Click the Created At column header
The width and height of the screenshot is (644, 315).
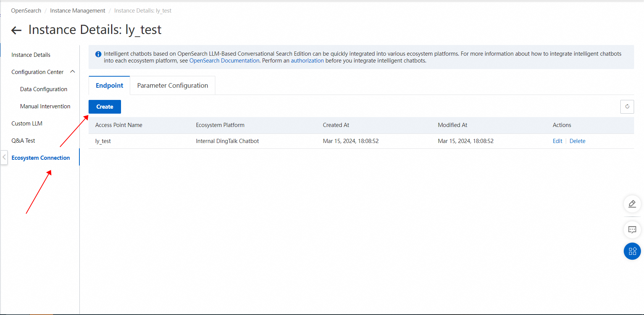tap(336, 125)
